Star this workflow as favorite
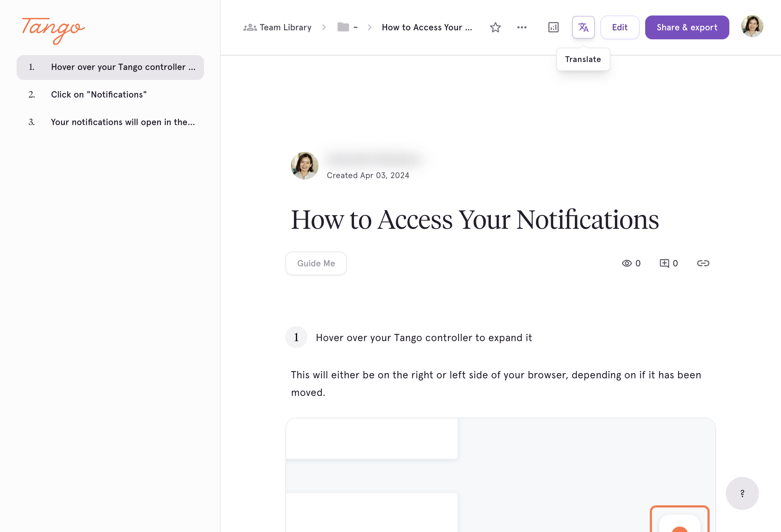781x532 pixels. [495, 27]
